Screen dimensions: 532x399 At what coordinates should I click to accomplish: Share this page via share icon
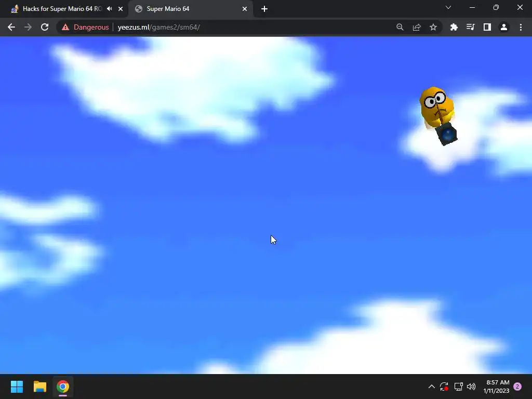417,27
